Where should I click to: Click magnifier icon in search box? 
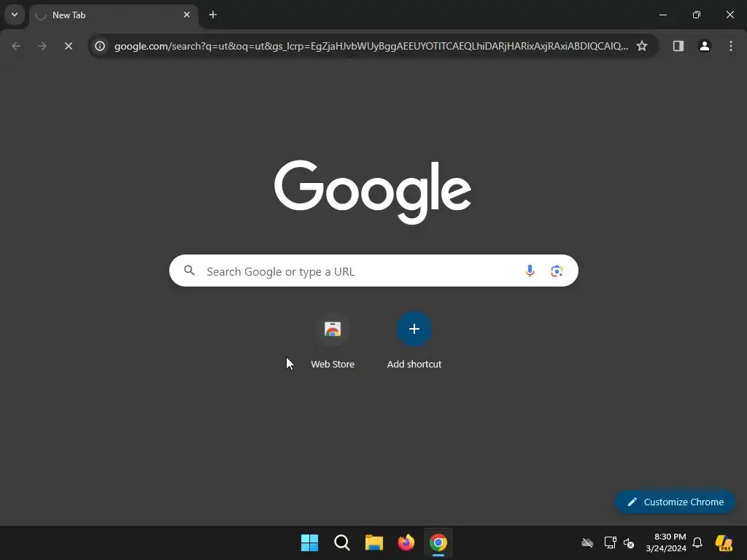tap(190, 271)
